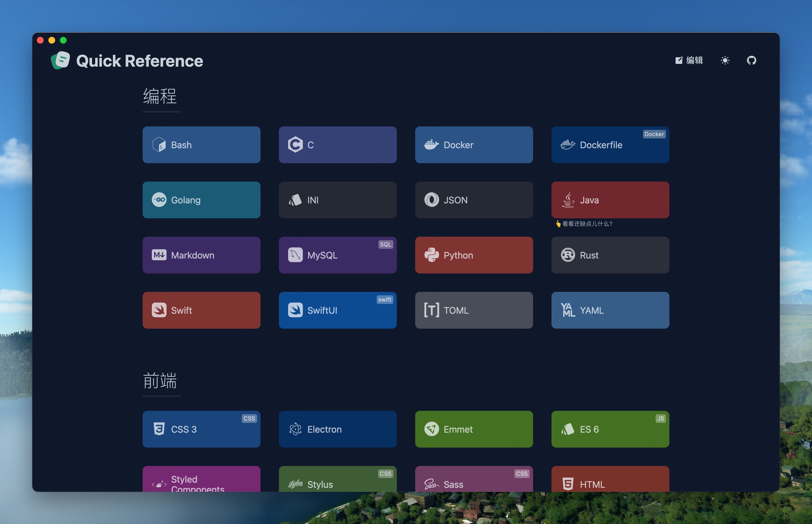The height and width of the screenshot is (524, 812).
Task: Click the HTML 5 shield icon
Action: [x=568, y=484]
